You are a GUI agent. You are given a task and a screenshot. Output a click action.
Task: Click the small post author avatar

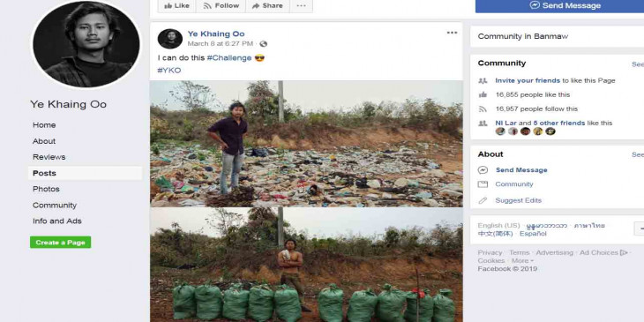(169, 39)
